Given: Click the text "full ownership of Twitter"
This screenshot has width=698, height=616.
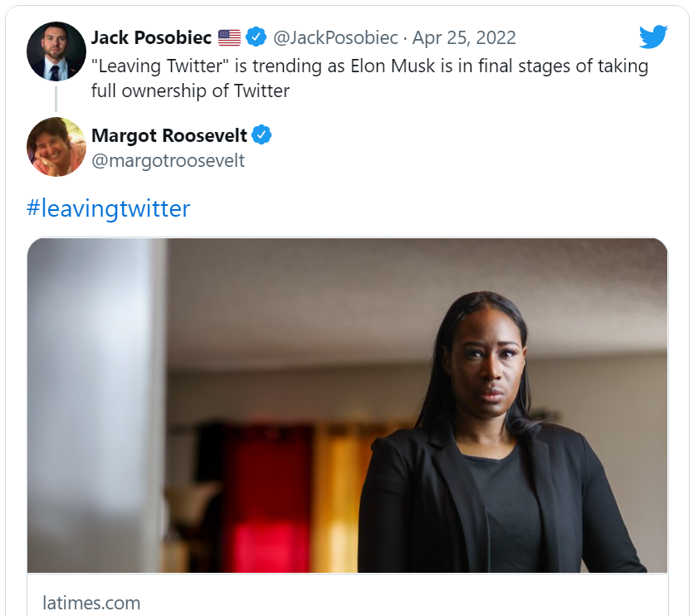Looking at the screenshot, I should 190,90.
